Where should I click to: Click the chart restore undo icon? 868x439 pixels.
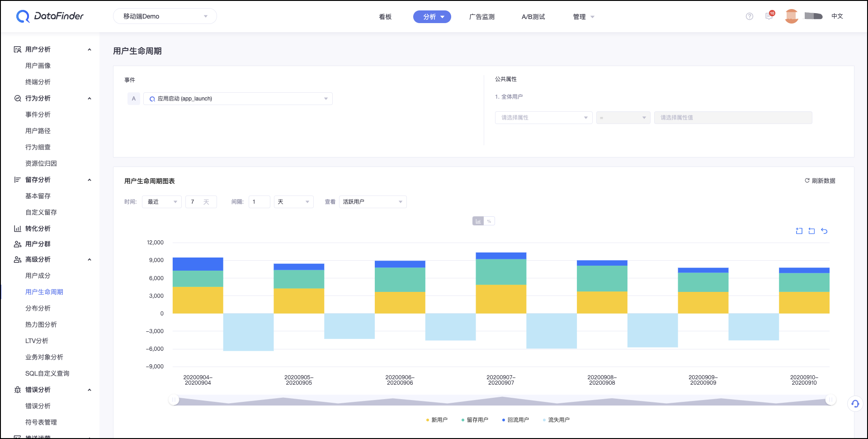point(824,231)
